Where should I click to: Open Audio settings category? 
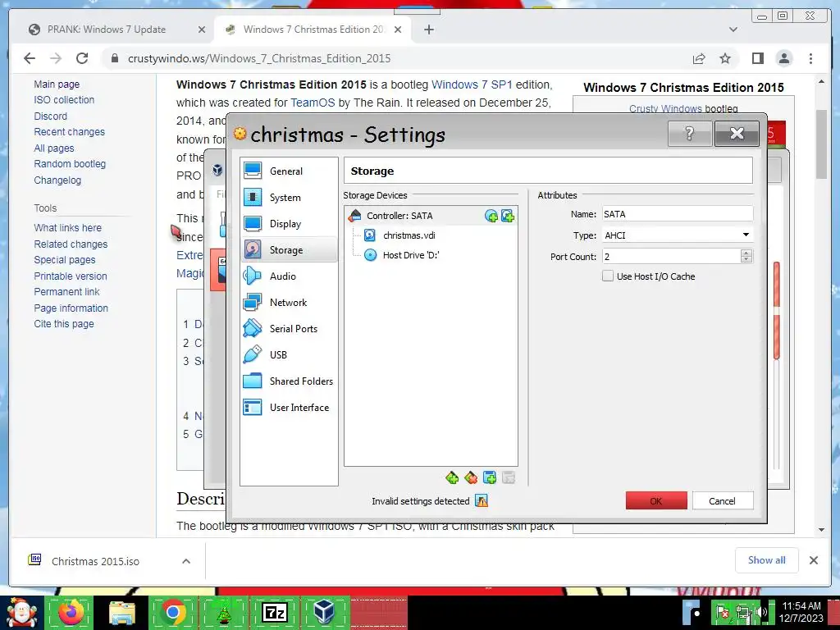click(288, 276)
